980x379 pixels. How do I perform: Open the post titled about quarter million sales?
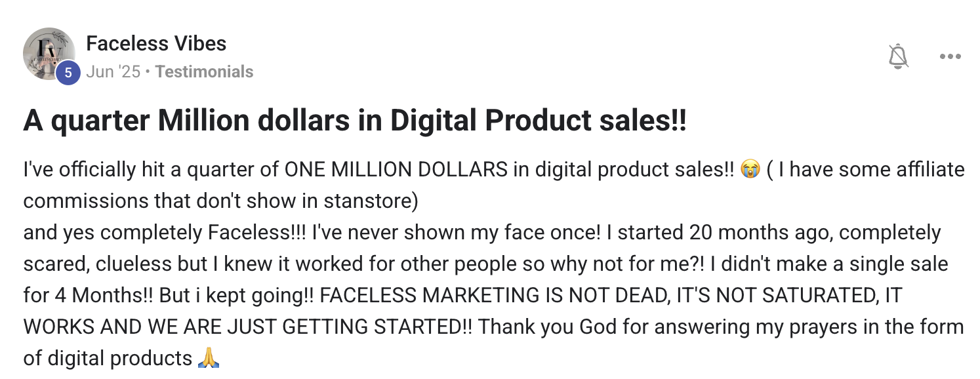pos(354,121)
